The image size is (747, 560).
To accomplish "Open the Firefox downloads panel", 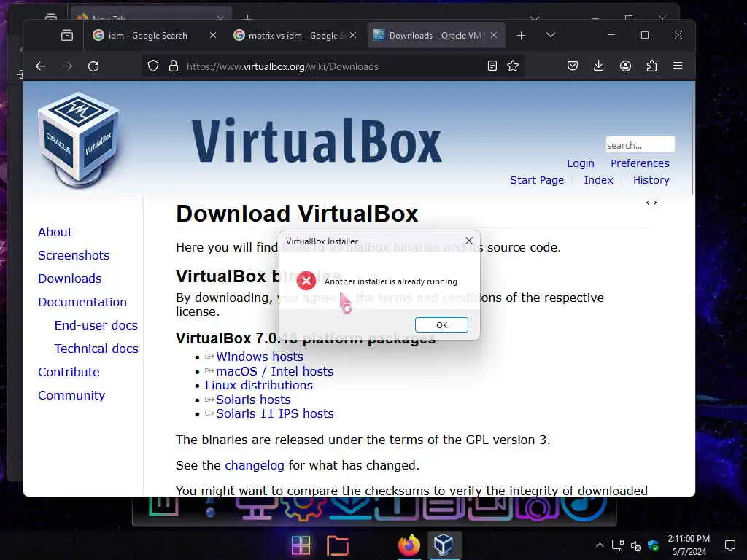I will click(599, 66).
